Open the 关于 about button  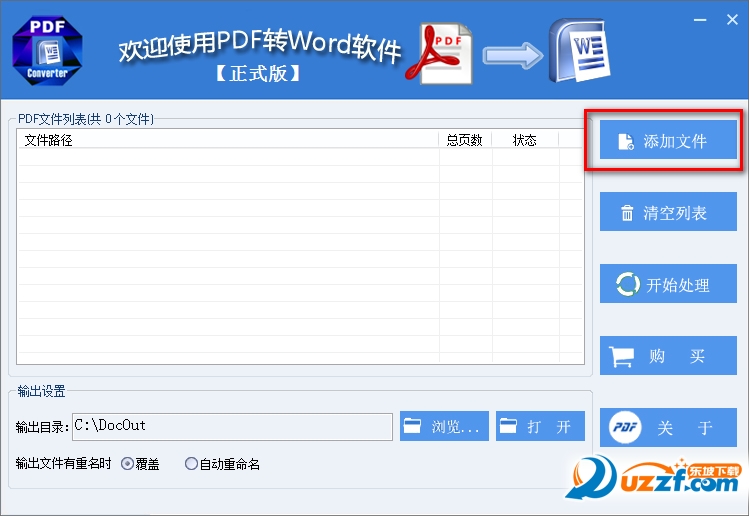pyautogui.click(x=668, y=428)
